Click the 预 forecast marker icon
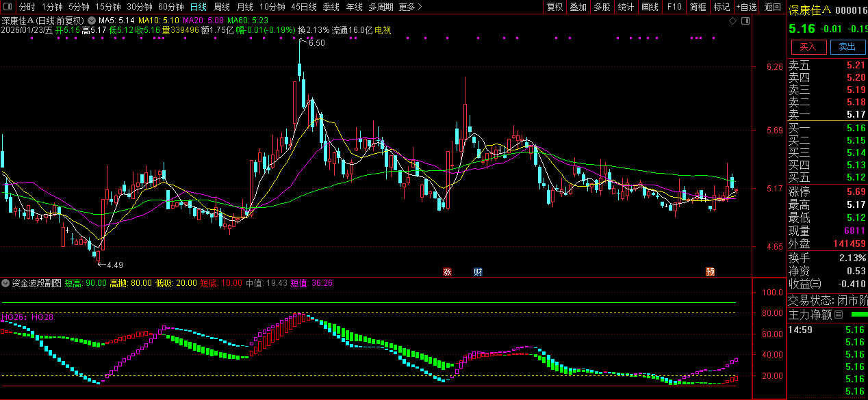This screenshot has height=400, width=868. [711, 272]
